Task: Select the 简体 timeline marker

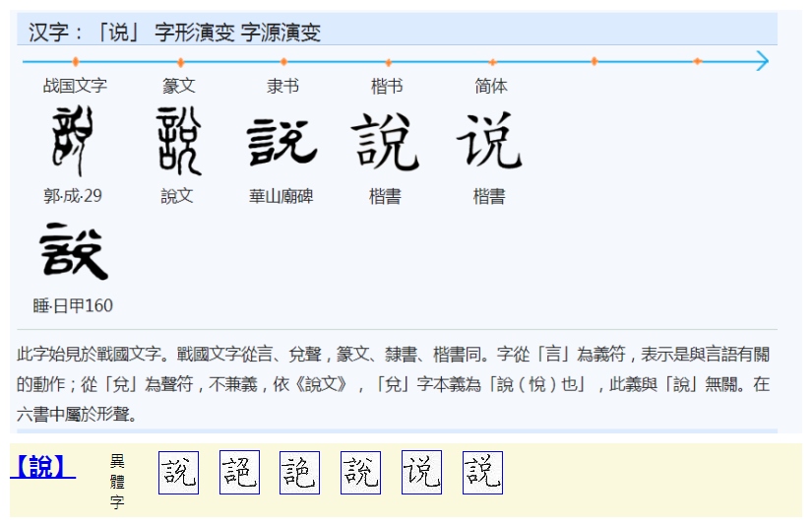Action: 492,62
